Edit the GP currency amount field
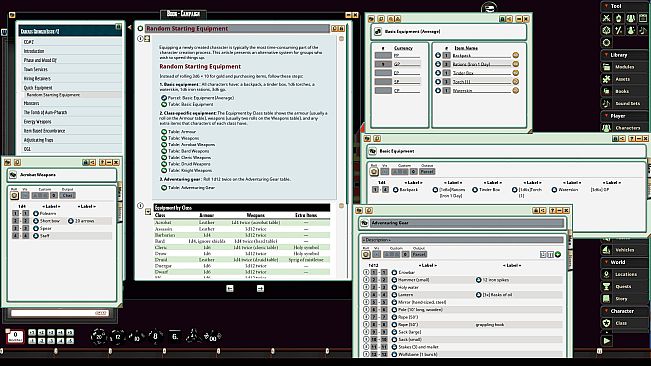Viewport: 651px width, 366px height. pyautogui.click(x=383, y=64)
